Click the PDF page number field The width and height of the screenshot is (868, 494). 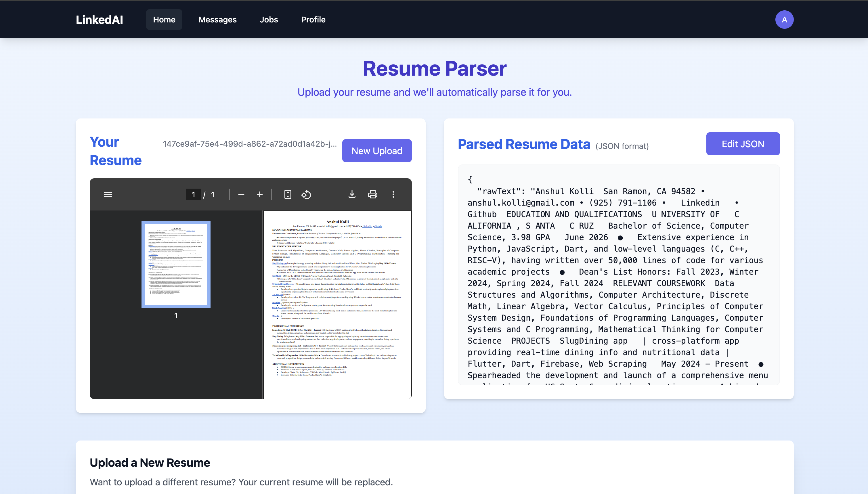pos(194,194)
